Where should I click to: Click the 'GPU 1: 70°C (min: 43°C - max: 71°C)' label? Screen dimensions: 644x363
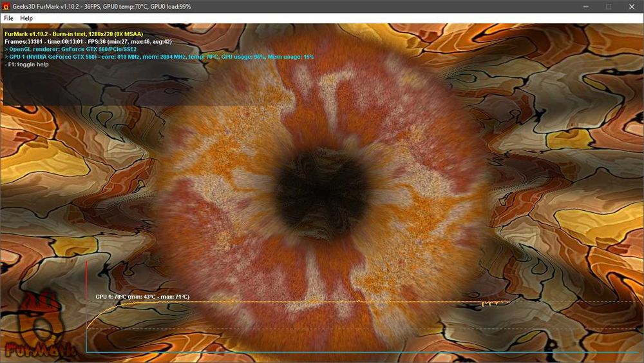(x=142, y=297)
